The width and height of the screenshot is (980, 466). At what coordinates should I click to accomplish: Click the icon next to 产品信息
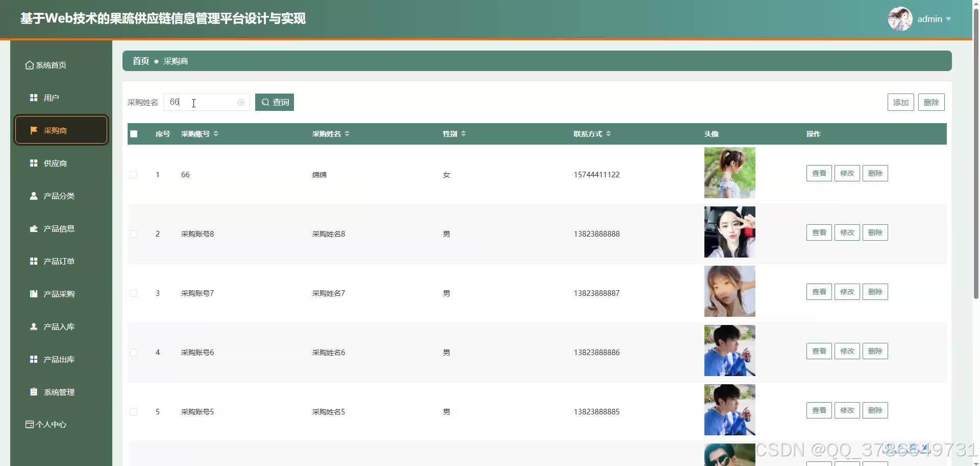click(x=34, y=228)
